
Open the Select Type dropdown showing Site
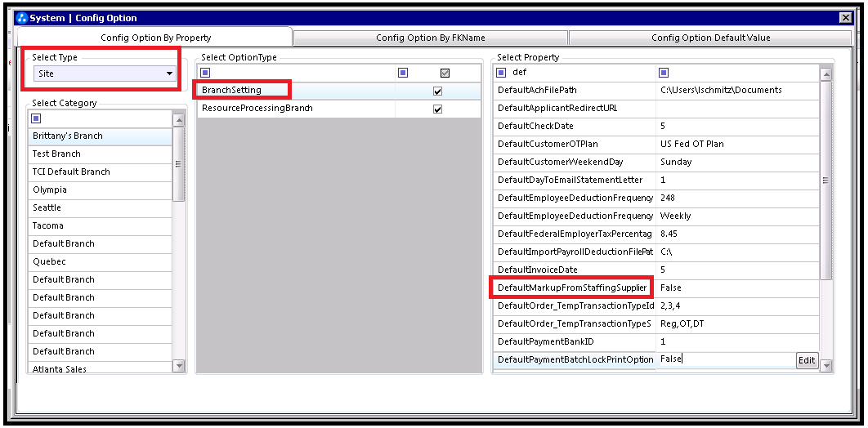[x=105, y=74]
